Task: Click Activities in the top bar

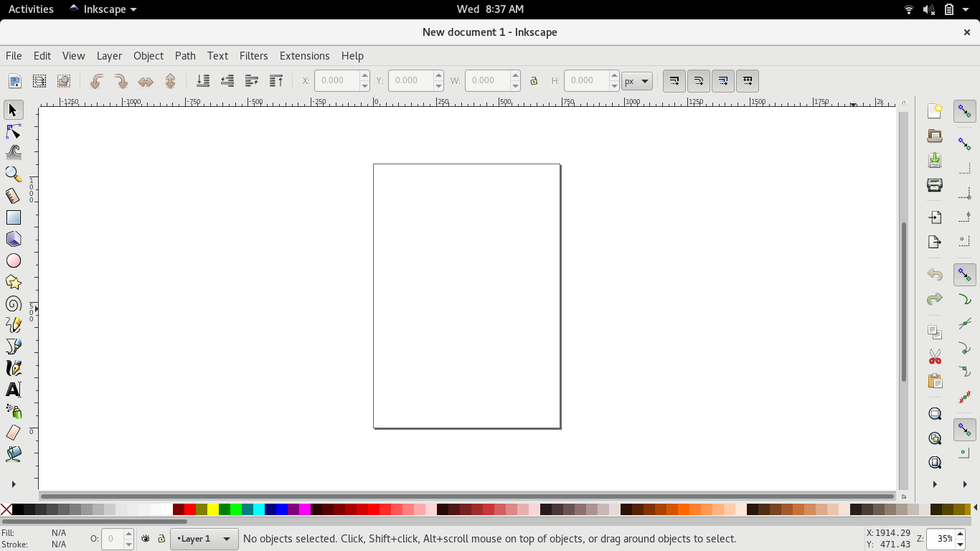Action: [30, 9]
